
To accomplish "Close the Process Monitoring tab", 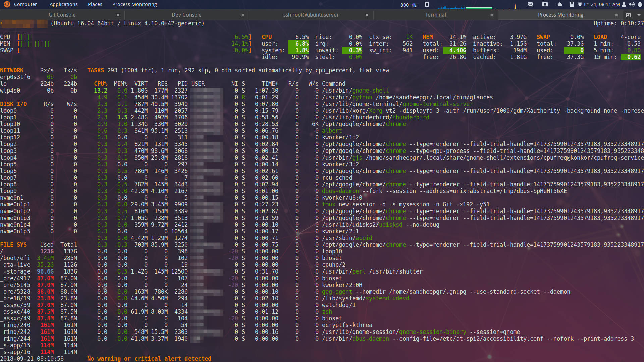I will coord(616,15).
